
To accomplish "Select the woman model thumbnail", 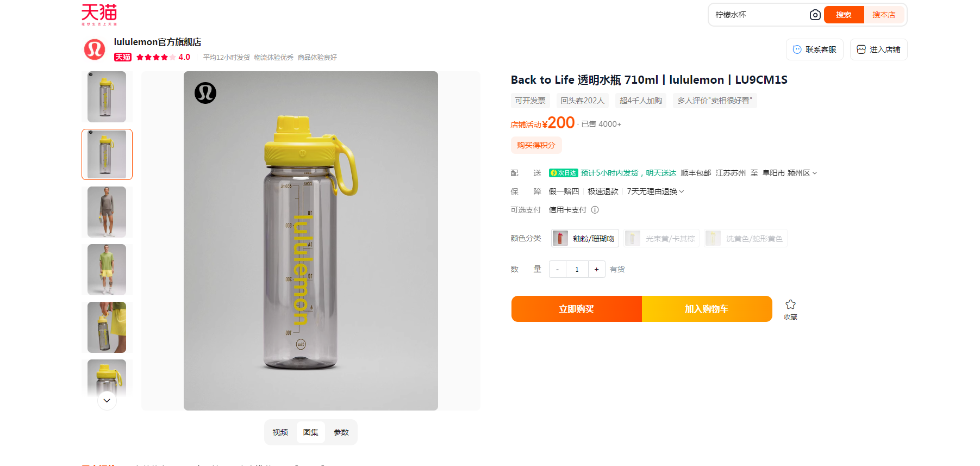I will 107,212.
